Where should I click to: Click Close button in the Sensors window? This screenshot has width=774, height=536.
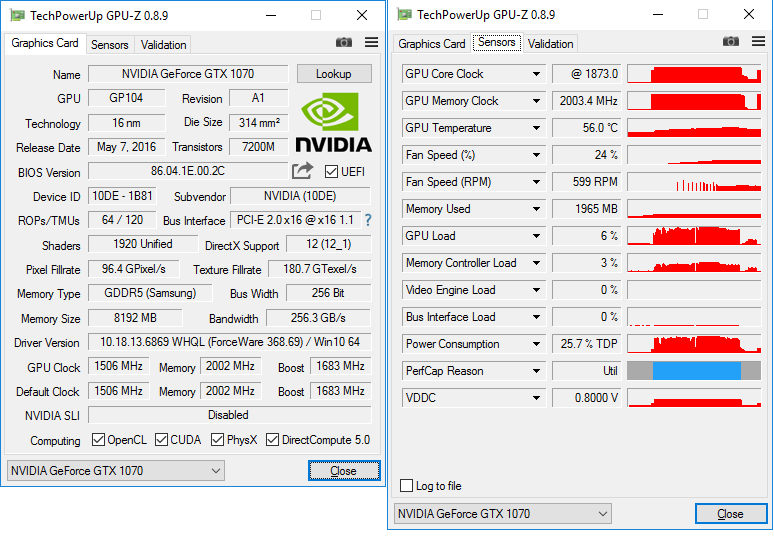730,514
